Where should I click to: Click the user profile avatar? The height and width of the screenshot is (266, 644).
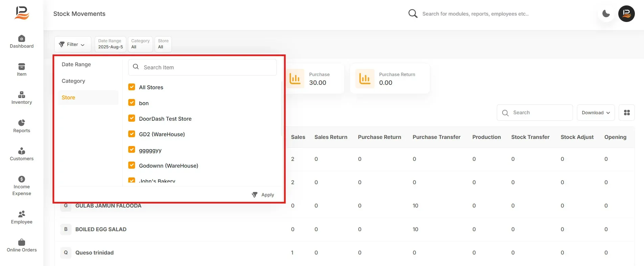pos(626,14)
